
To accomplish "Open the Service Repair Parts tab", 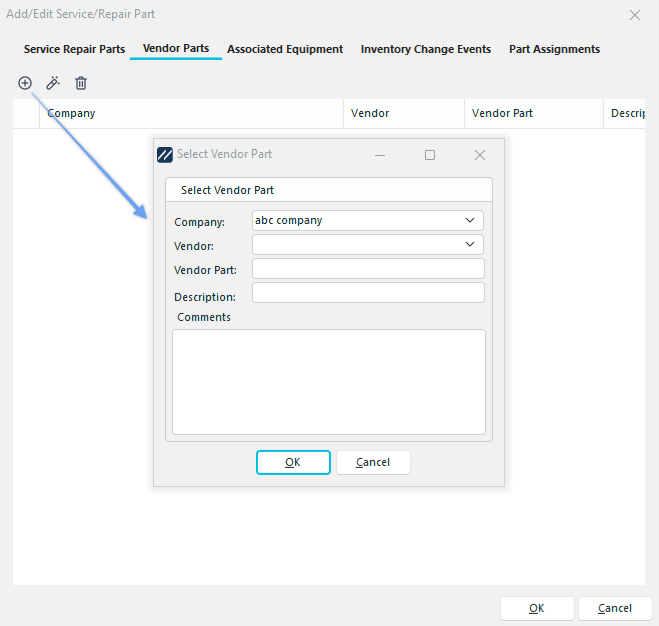I will click(74, 49).
